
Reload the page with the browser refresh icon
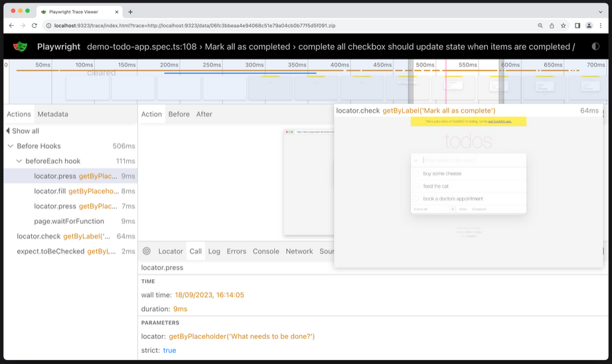[35, 26]
